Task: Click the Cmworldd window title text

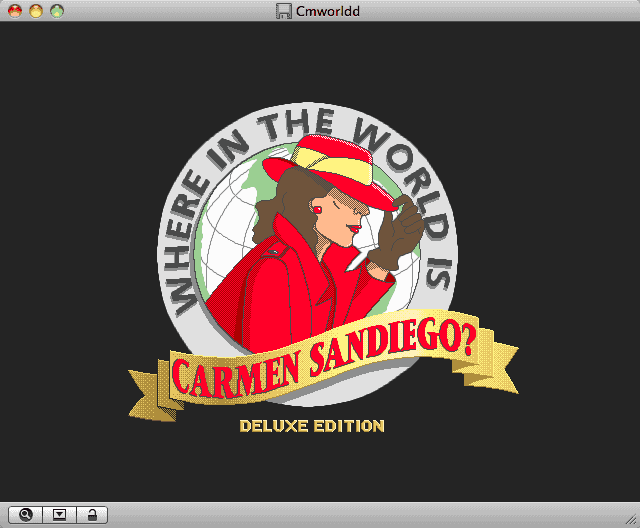Action: tap(328, 11)
